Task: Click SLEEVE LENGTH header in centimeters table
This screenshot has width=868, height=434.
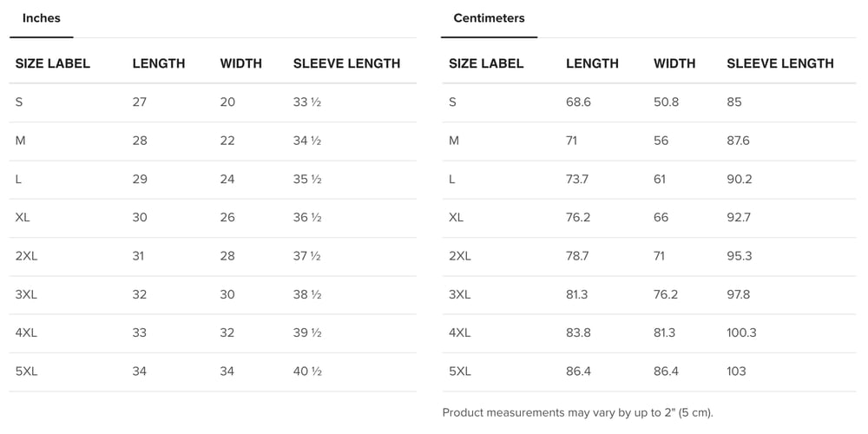Action: [779, 63]
